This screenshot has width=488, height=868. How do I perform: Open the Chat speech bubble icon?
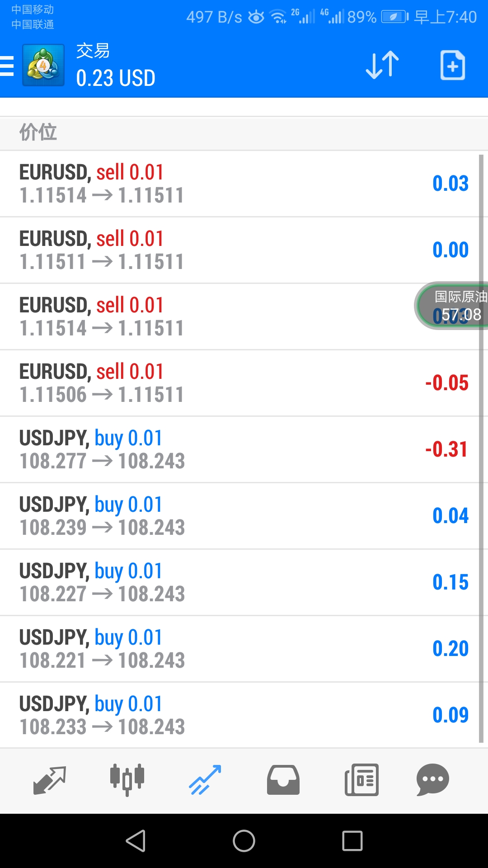point(432,780)
